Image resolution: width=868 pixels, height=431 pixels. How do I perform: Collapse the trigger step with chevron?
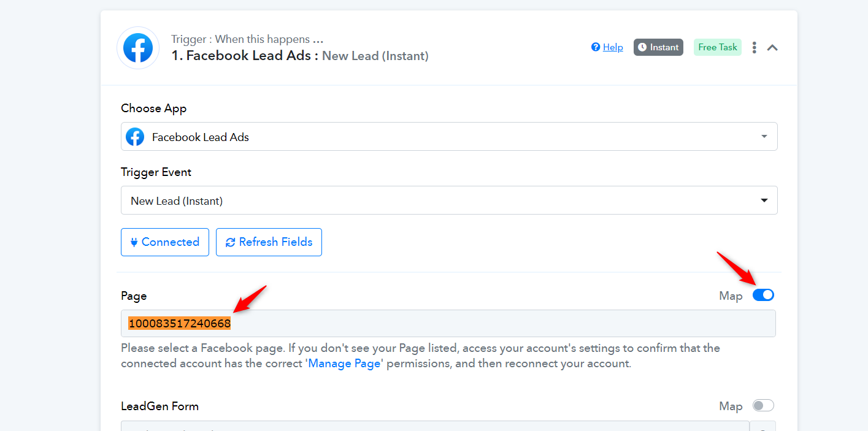pyautogui.click(x=772, y=47)
